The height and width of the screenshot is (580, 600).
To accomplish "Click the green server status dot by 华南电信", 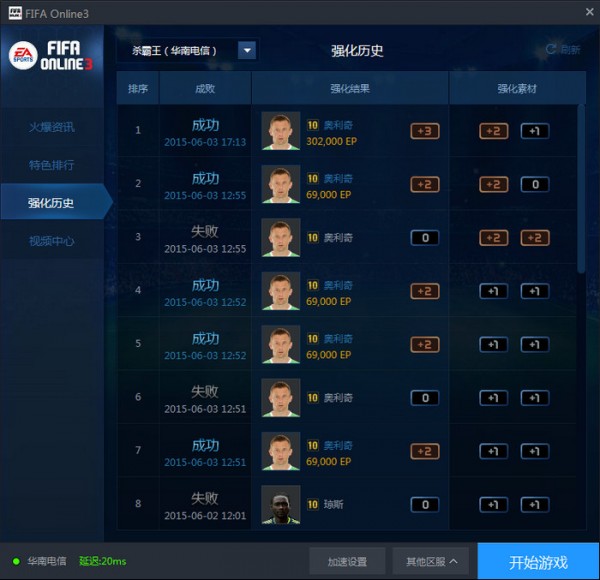I will tap(16, 561).
